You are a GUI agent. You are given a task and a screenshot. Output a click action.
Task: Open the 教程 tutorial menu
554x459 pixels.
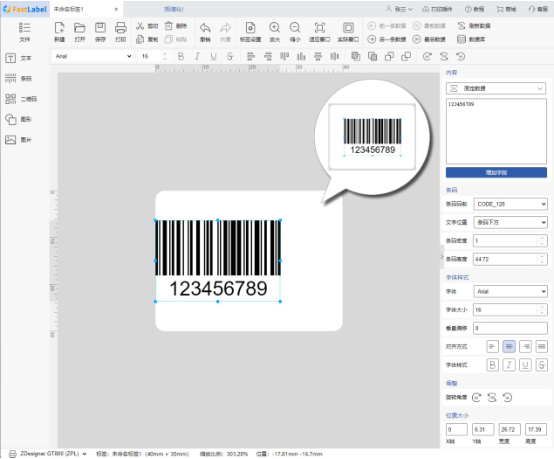[x=475, y=9]
